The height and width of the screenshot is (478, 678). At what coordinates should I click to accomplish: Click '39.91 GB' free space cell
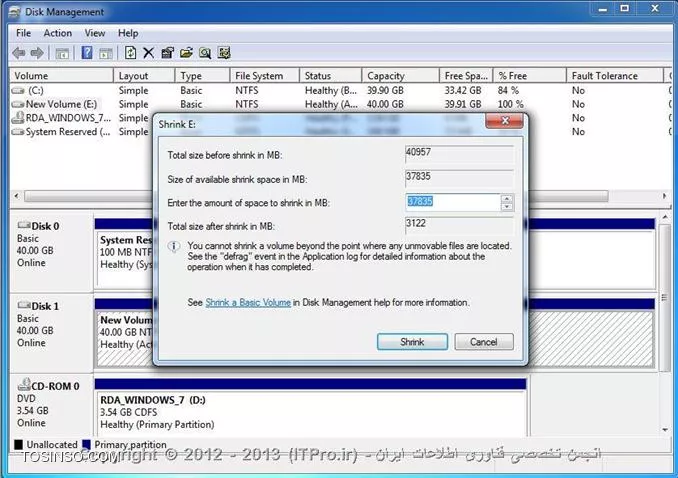point(463,104)
